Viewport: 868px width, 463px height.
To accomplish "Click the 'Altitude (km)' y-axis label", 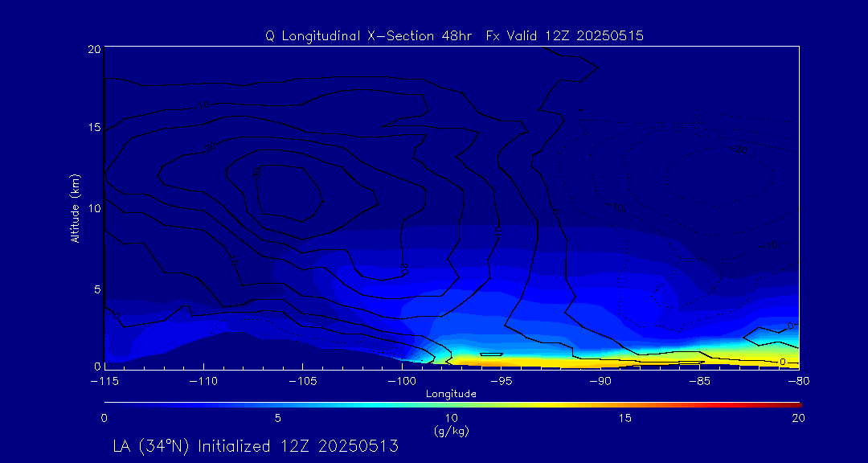I will [75, 208].
